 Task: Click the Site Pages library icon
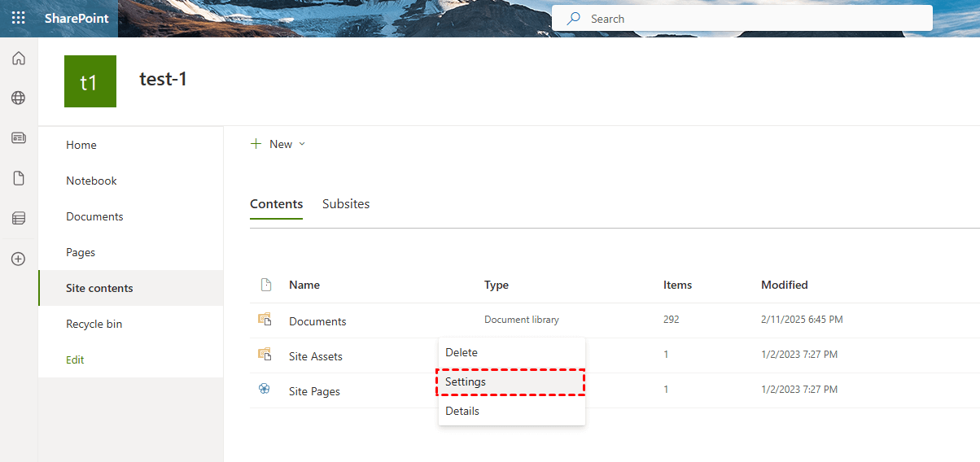click(265, 390)
